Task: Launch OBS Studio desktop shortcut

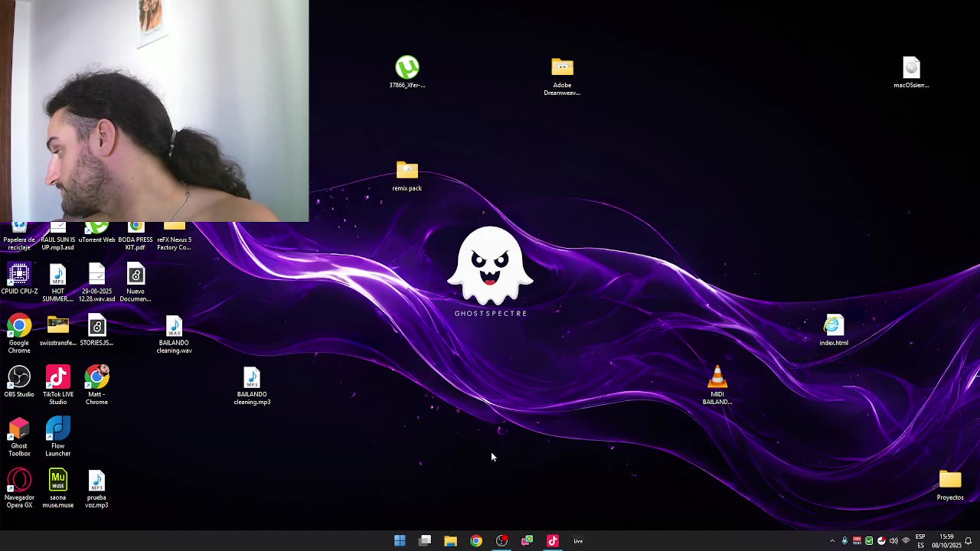Action: coord(19,382)
